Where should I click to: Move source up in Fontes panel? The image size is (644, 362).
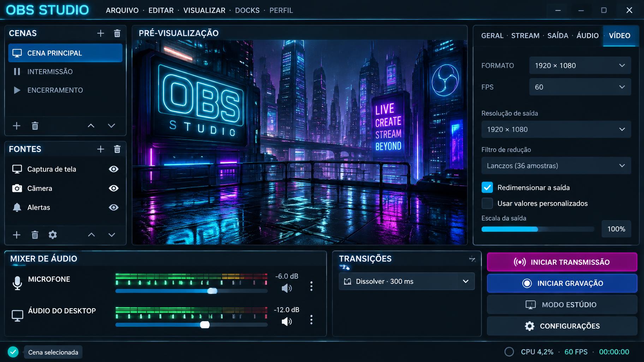(x=91, y=235)
